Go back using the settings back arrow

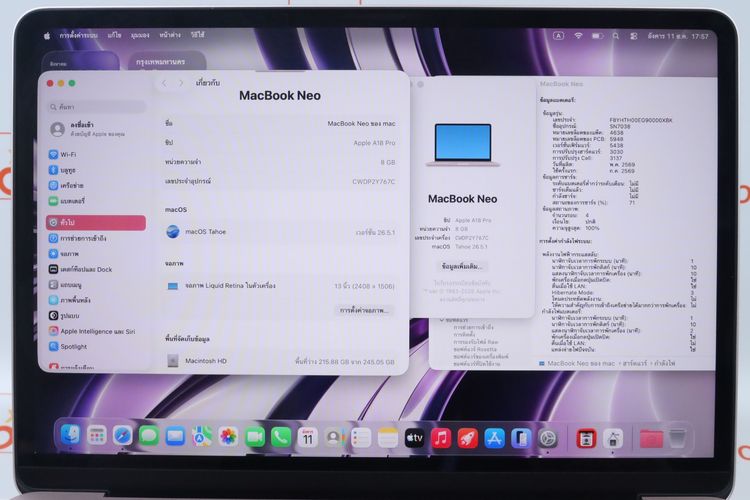click(164, 83)
